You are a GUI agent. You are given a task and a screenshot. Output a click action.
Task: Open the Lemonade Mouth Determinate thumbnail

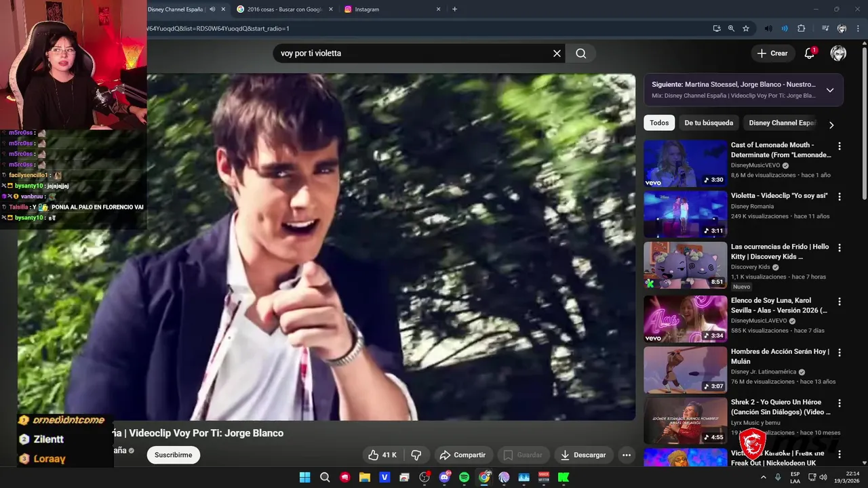point(685,163)
